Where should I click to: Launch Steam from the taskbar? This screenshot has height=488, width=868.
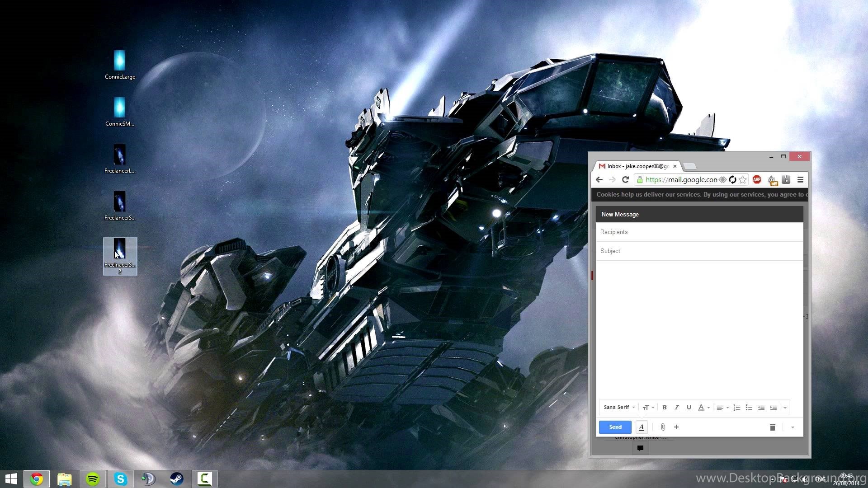click(177, 479)
